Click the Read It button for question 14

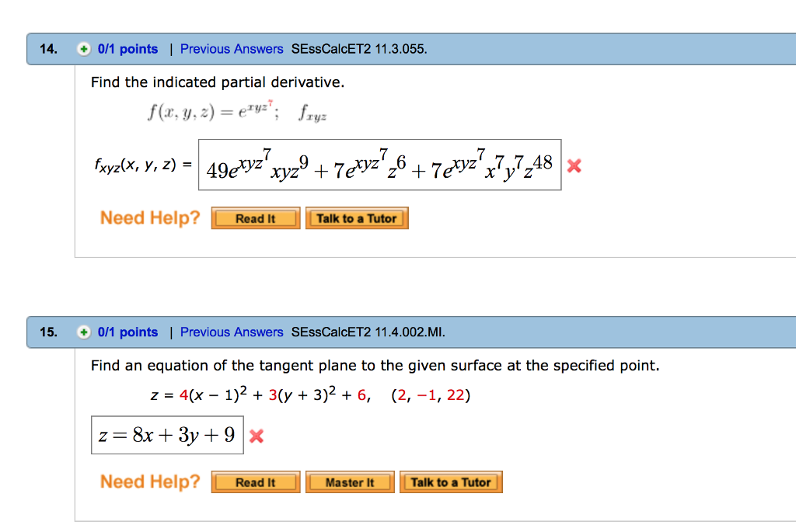255,217
